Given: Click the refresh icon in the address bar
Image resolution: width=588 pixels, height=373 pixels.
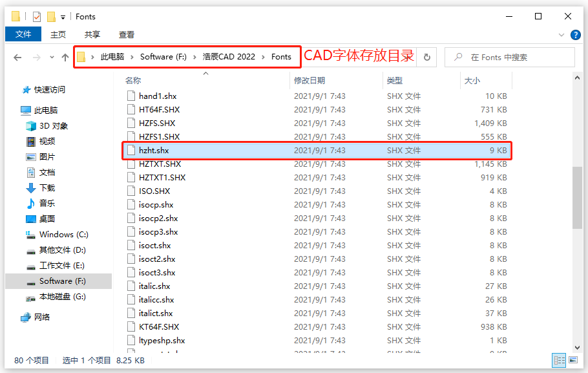Looking at the screenshot, I should [426, 57].
